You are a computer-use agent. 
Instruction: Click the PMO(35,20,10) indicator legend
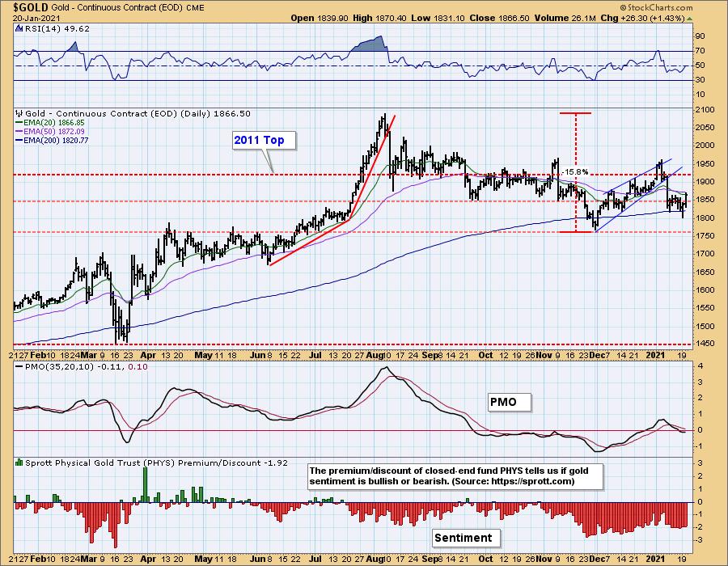point(82,366)
